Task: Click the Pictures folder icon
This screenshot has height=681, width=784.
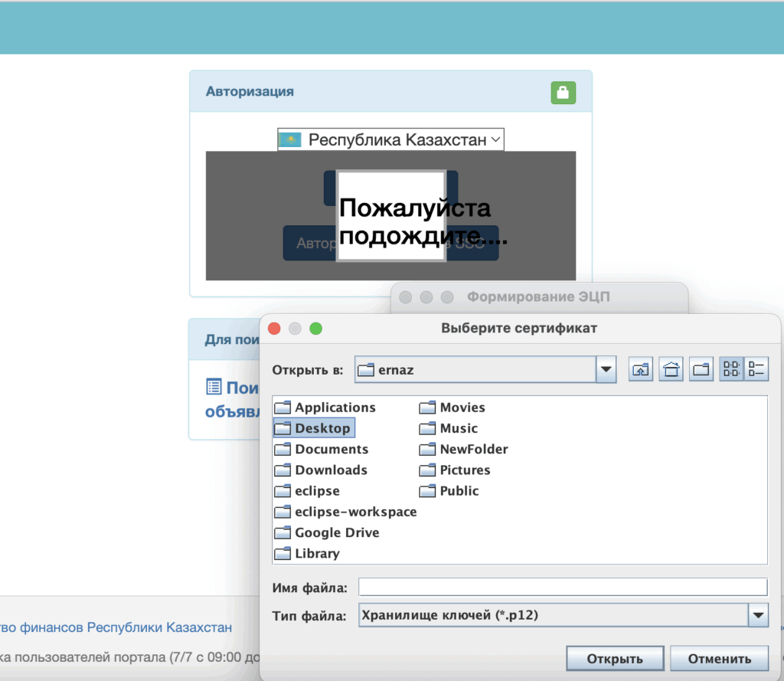Action: pyautogui.click(x=427, y=470)
